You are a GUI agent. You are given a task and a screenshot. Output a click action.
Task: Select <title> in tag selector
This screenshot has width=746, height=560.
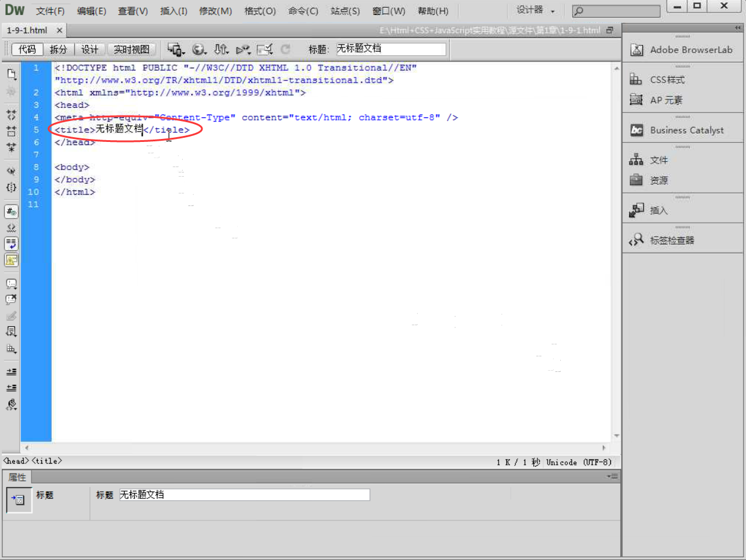[x=47, y=461]
